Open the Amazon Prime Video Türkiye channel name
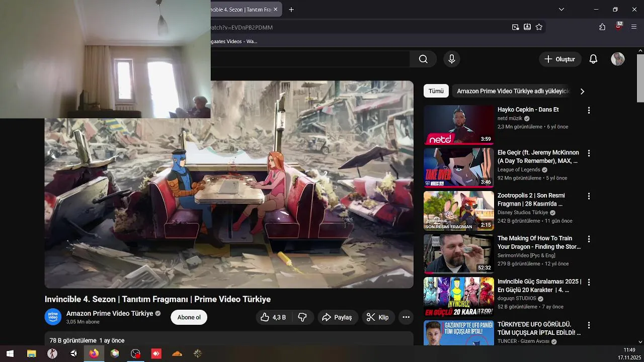Image resolution: width=644 pixels, height=362 pixels. (110, 313)
